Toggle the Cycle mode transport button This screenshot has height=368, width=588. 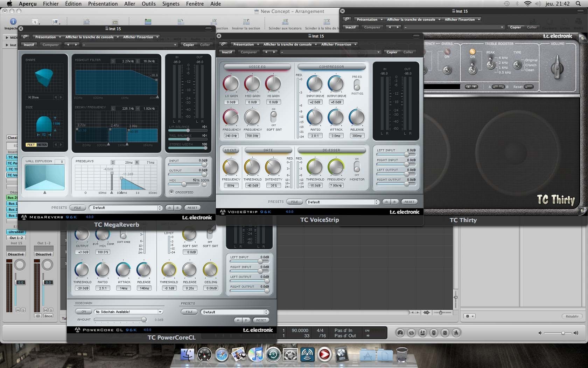412,333
